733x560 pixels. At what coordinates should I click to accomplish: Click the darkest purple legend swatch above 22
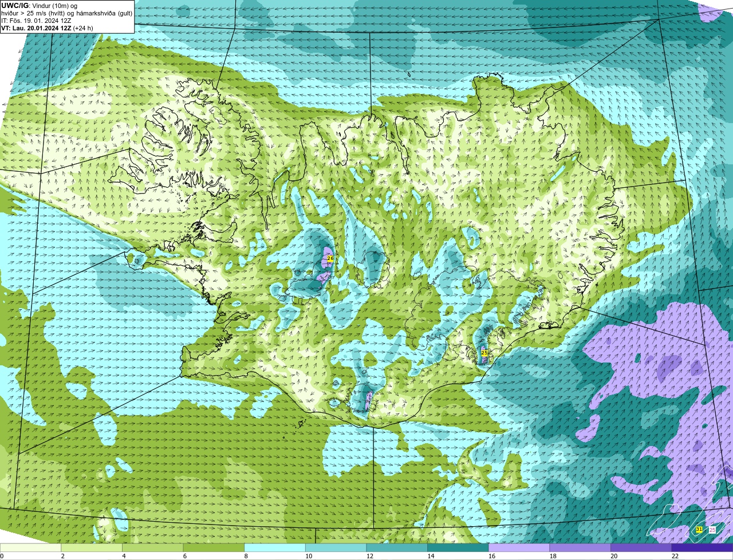pos(702,547)
